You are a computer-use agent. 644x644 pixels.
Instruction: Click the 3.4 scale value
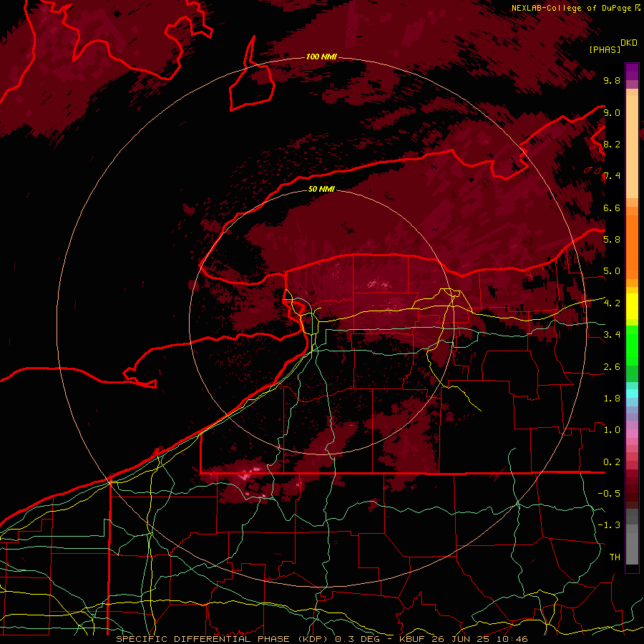point(612,335)
